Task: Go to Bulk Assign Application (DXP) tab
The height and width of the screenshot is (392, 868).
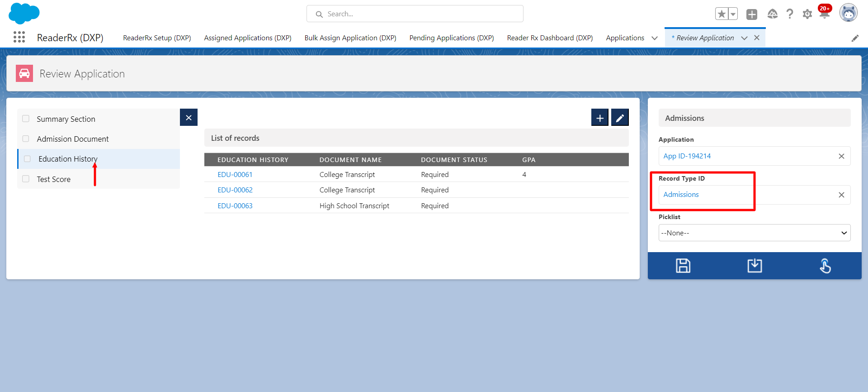Action: pos(350,38)
